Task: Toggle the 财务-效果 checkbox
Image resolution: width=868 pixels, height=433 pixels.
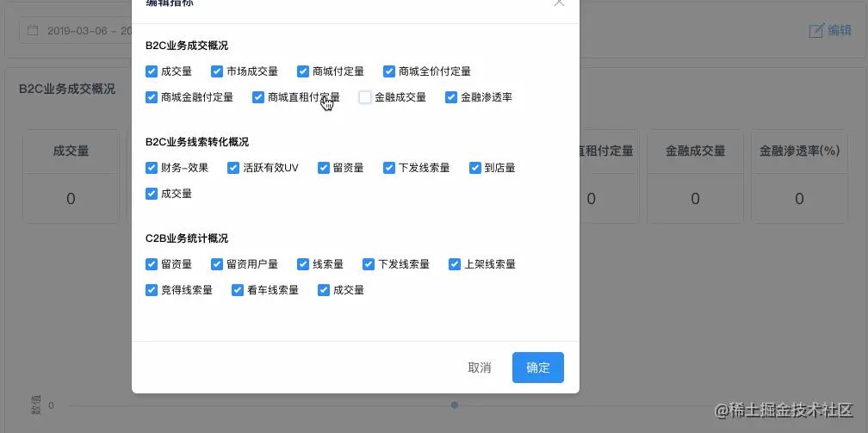Action: coord(152,168)
